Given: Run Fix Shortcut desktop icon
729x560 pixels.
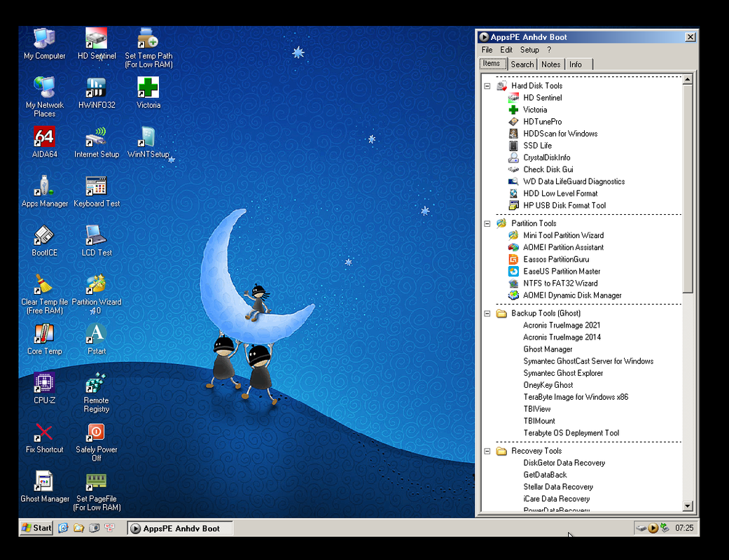Looking at the screenshot, I should [x=45, y=437].
